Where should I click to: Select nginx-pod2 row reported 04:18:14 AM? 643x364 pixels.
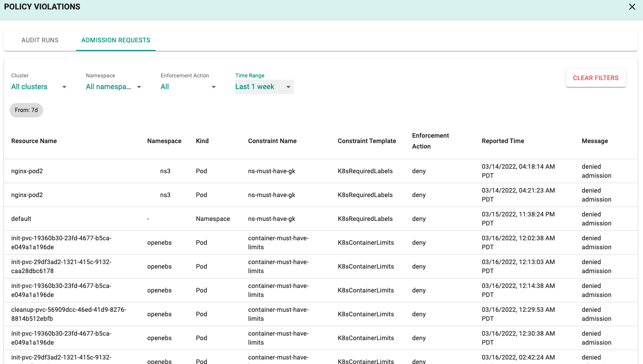(321, 171)
